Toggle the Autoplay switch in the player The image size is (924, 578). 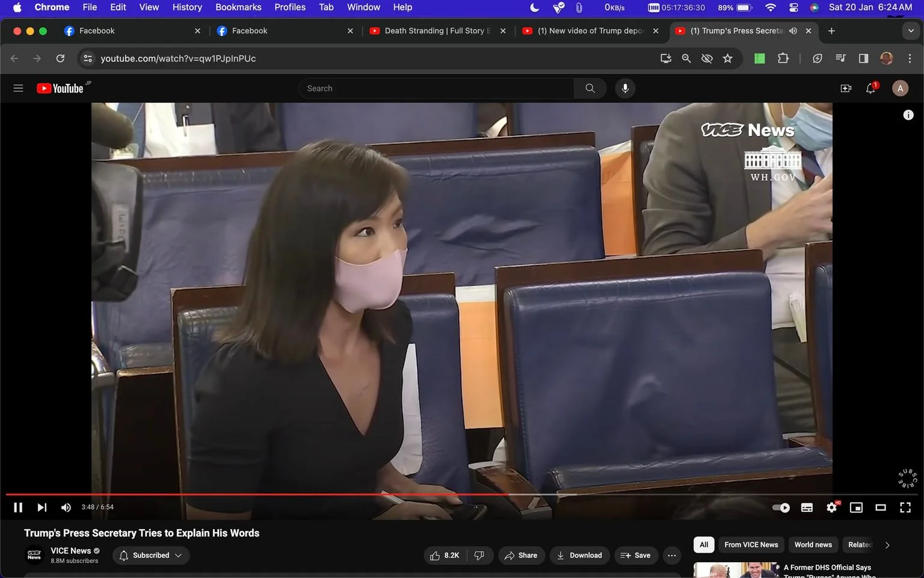[x=781, y=508]
